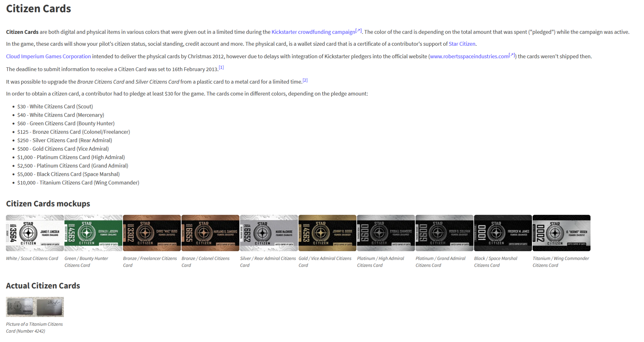View the Bronze / Freelancer card mockup
Viewport: 644px width, 342px height.
pyautogui.click(x=152, y=233)
